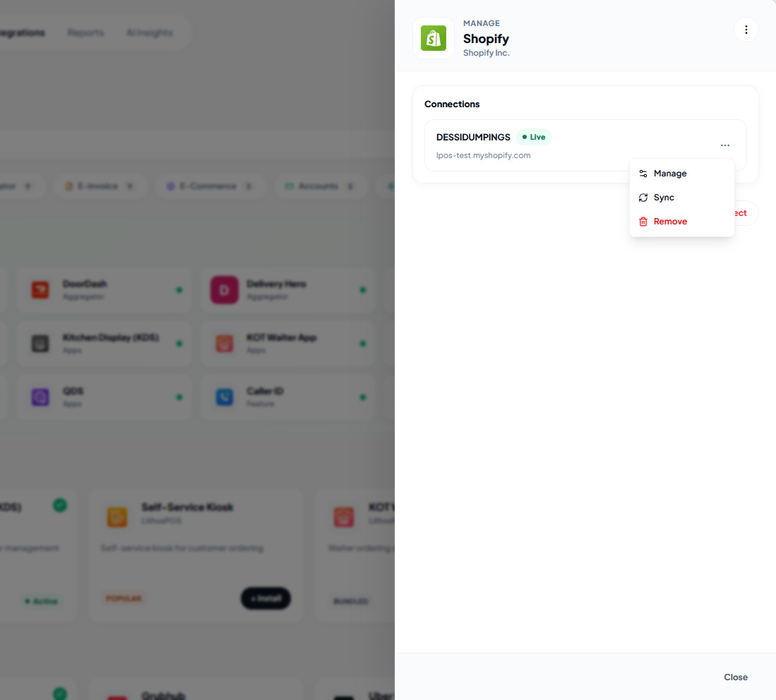Click Install on Self-Service Kiosk card
Screen dimensions: 776x700
(x=265, y=598)
